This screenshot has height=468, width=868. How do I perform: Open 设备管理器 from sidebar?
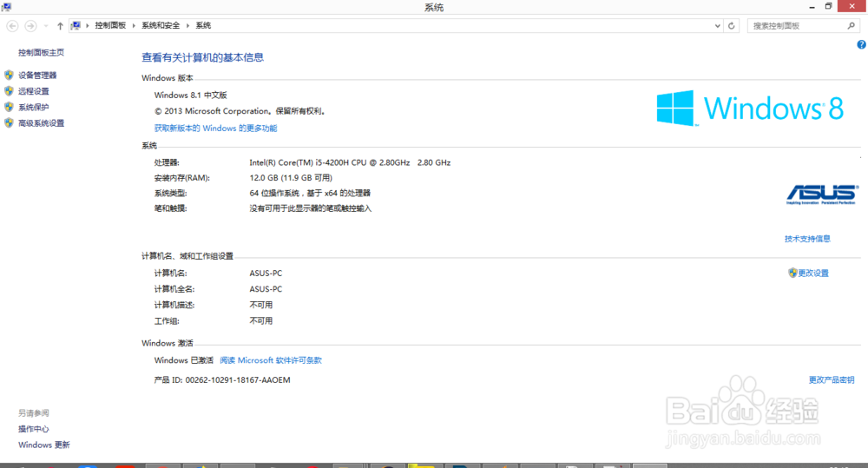[x=37, y=76]
